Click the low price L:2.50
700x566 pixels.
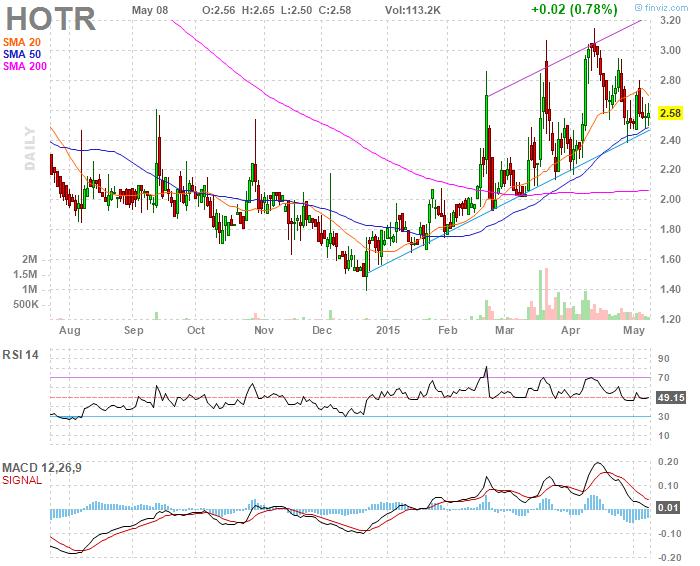click(296, 10)
